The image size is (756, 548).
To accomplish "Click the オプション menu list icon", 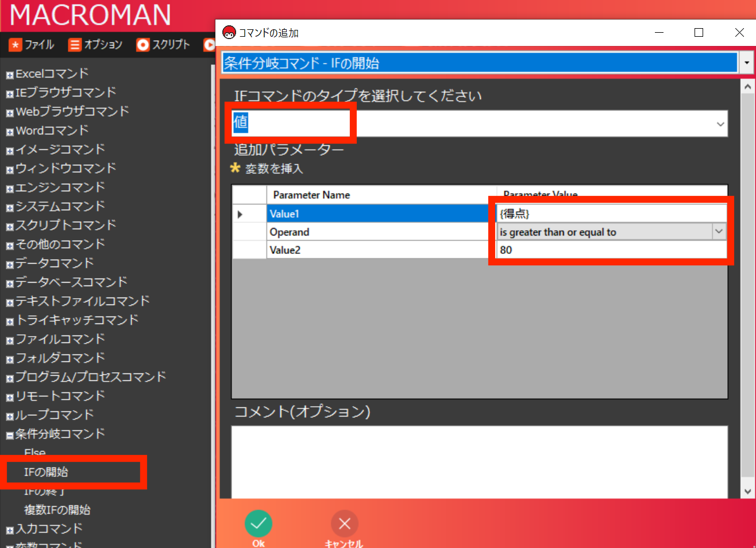I will coord(75,45).
